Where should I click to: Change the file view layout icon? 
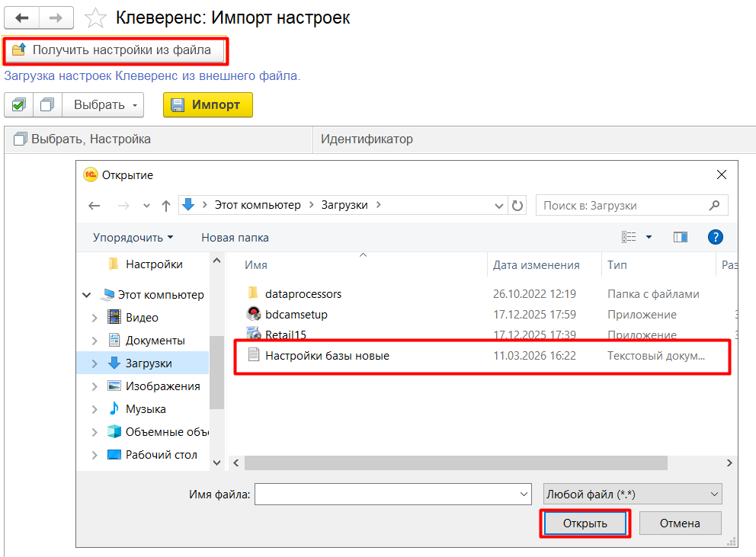pos(629,237)
